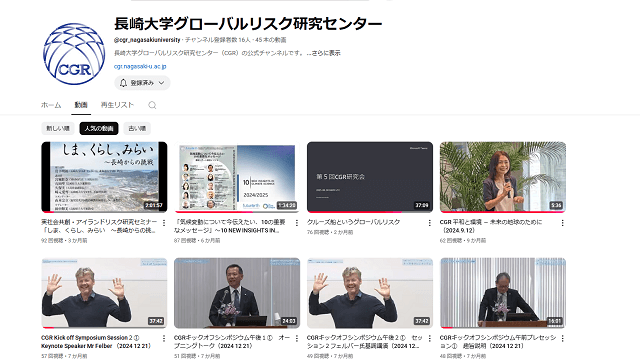Click the CGR channel logo avatar
Screen dimensions: 640x360
(74, 54)
